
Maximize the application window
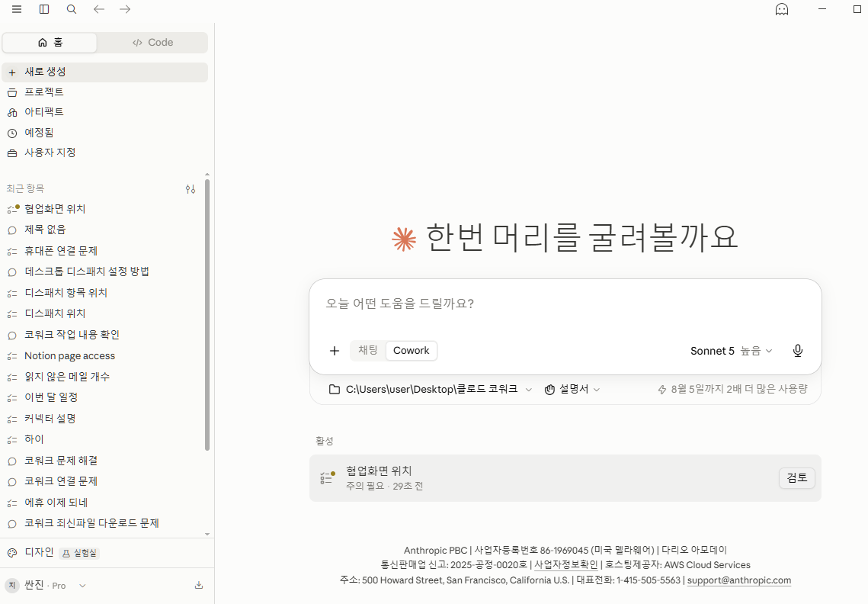[857, 9]
